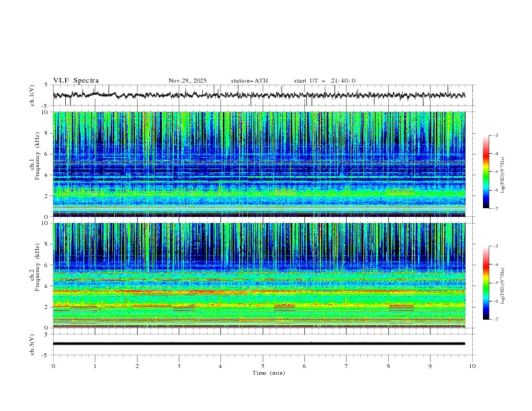Viewport: 532px width, 411px height.
Task: Select the start UT 21:40:0 timestamp
Action: coord(324,81)
